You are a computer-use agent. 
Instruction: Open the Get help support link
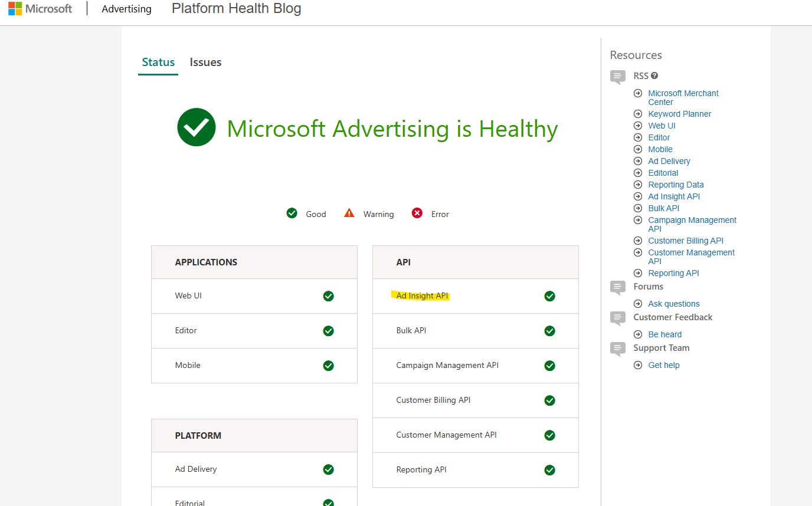tap(664, 365)
